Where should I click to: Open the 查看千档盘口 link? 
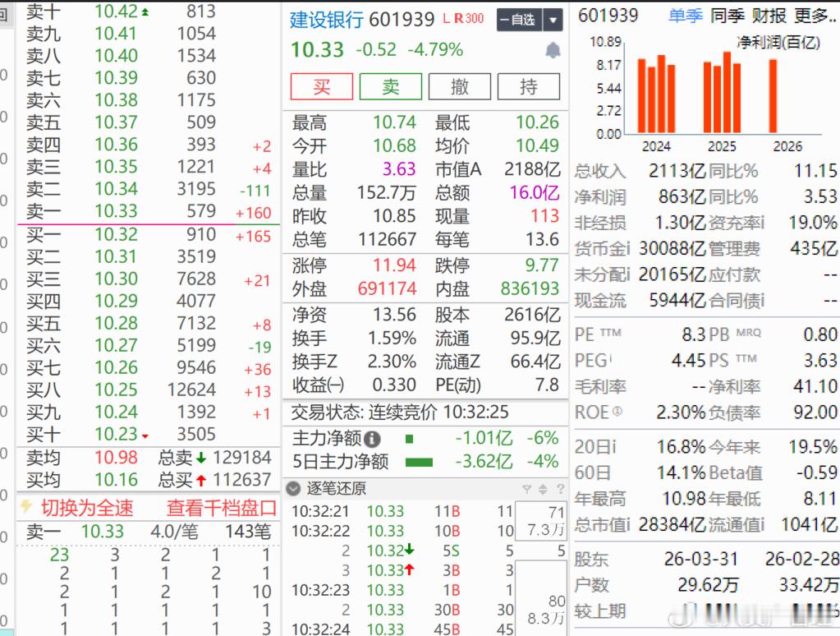click(221, 507)
